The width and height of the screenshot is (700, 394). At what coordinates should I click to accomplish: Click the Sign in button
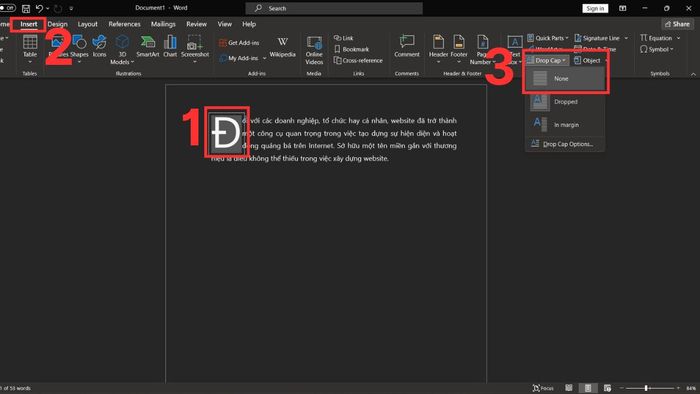tap(595, 8)
